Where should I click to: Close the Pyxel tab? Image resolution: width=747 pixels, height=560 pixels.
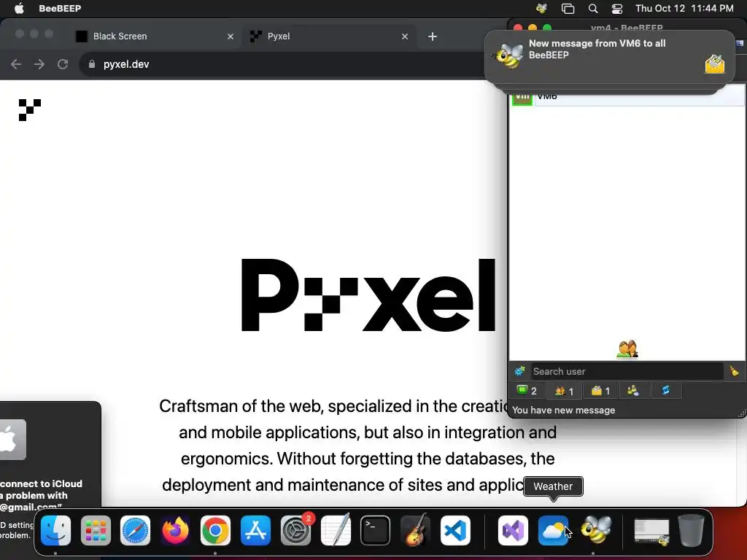tap(405, 36)
